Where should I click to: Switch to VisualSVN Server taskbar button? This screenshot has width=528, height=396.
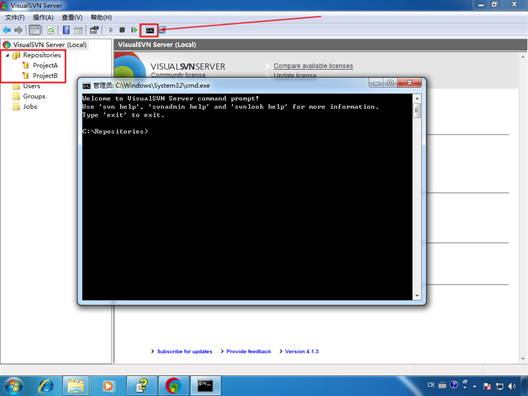173,386
